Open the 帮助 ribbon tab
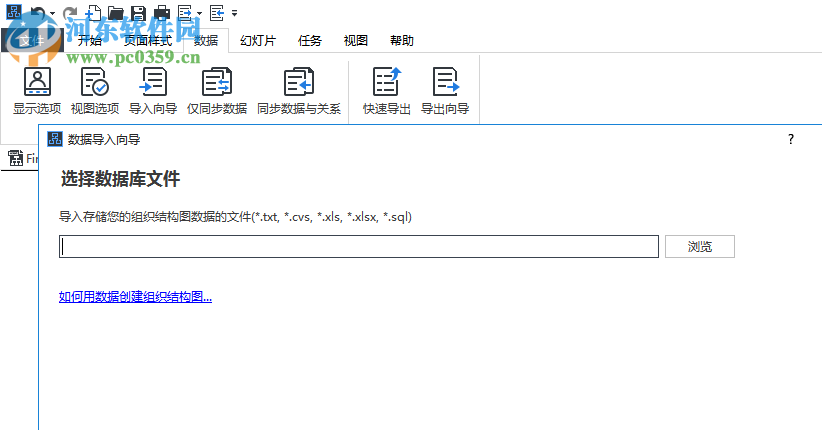This screenshot has height=430, width=822. 402,40
